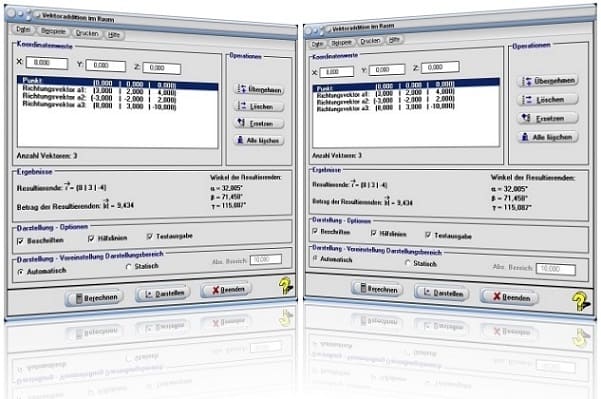This screenshot has width=601, height=399.
Task: Open the Beispiele menu in right window
Action: click(x=341, y=42)
